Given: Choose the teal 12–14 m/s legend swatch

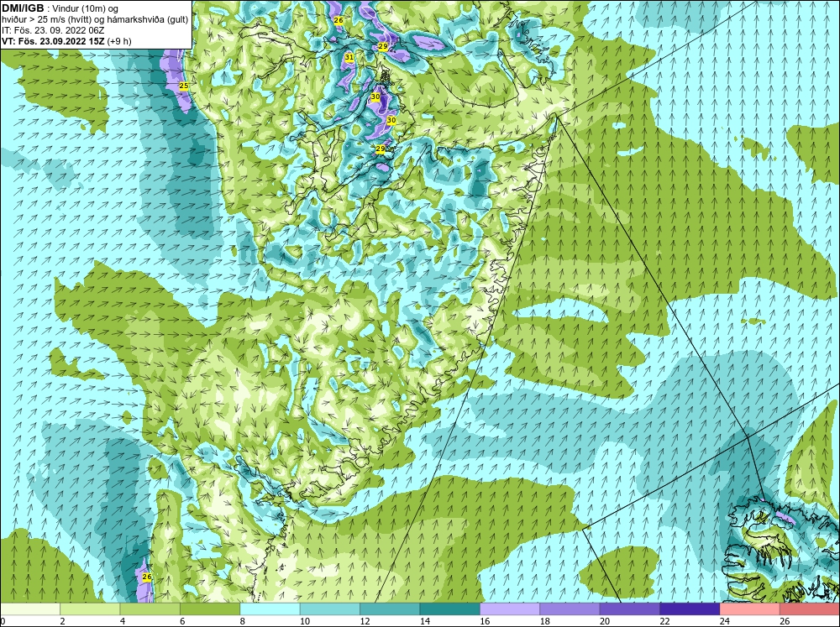Looking at the screenshot, I should coord(390,609).
